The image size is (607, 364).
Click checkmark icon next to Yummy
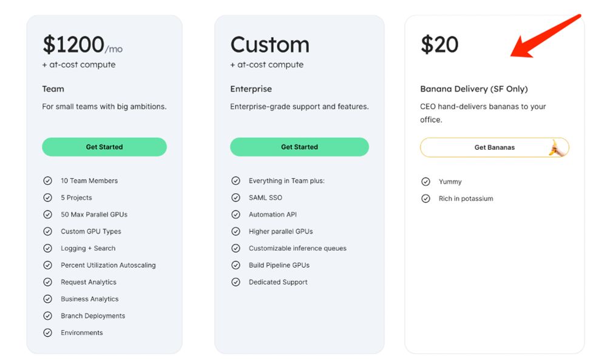point(426,181)
